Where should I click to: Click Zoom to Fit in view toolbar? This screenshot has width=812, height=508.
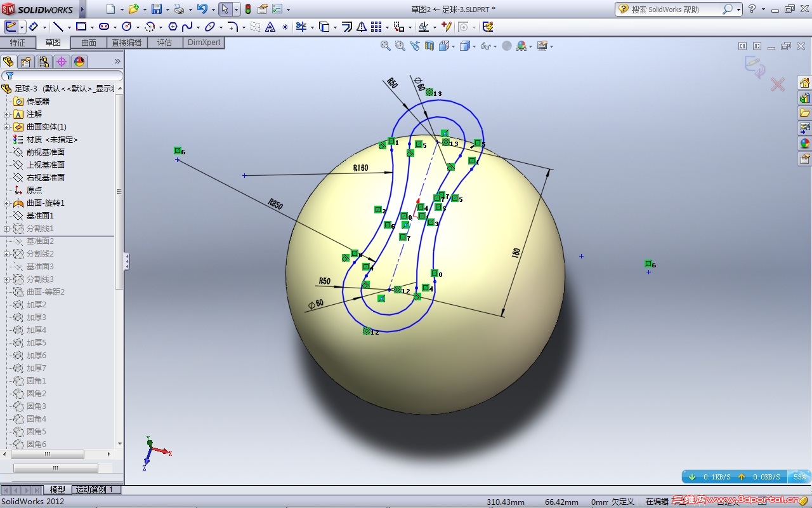coord(385,46)
